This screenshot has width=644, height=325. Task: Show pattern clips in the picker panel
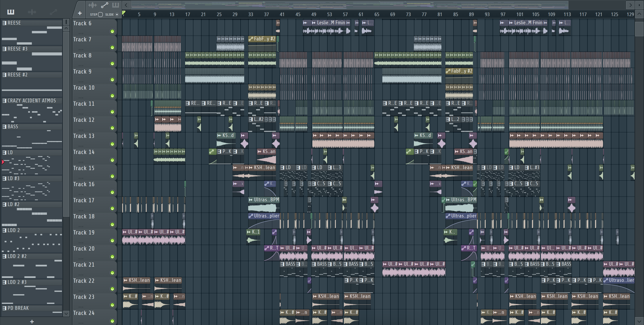click(11, 12)
